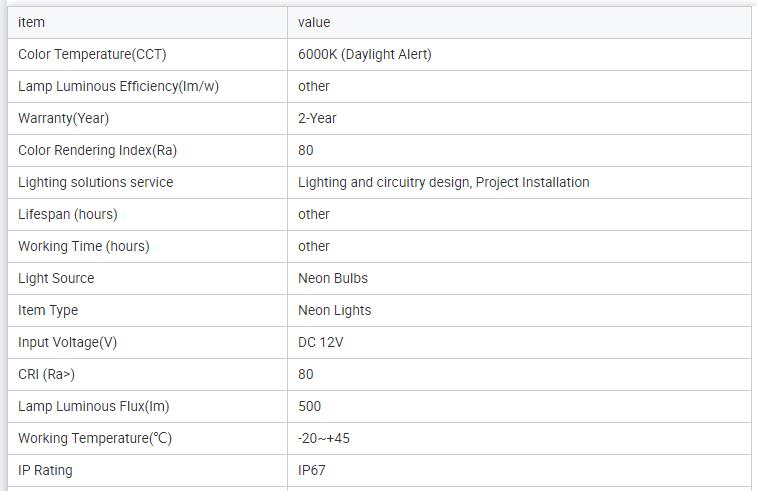The height and width of the screenshot is (491, 757).
Task: Click the 'item' column header cell
Action: point(32,22)
